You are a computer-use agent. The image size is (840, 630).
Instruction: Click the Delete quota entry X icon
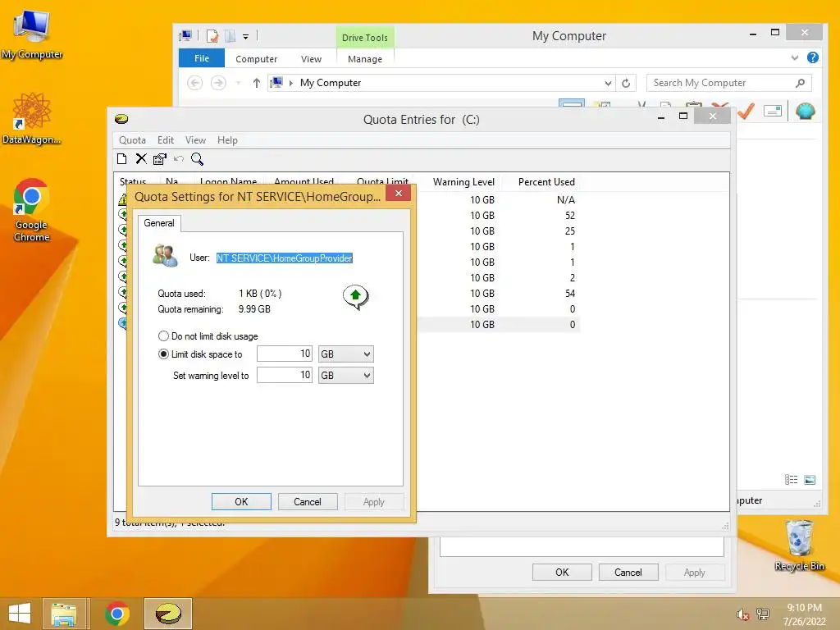141,158
